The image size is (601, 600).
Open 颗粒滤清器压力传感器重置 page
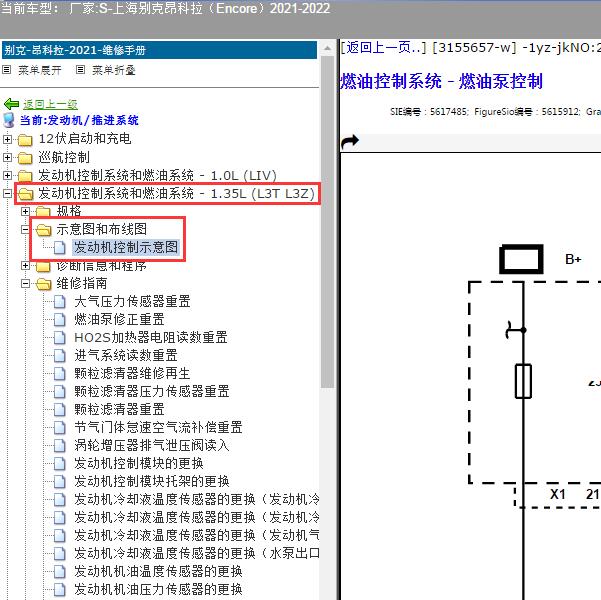(x=152, y=391)
